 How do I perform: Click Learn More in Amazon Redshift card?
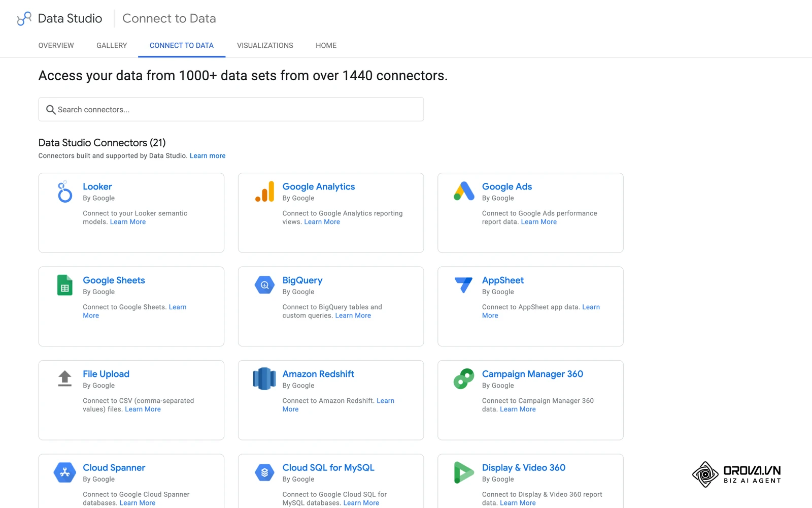point(385,401)
